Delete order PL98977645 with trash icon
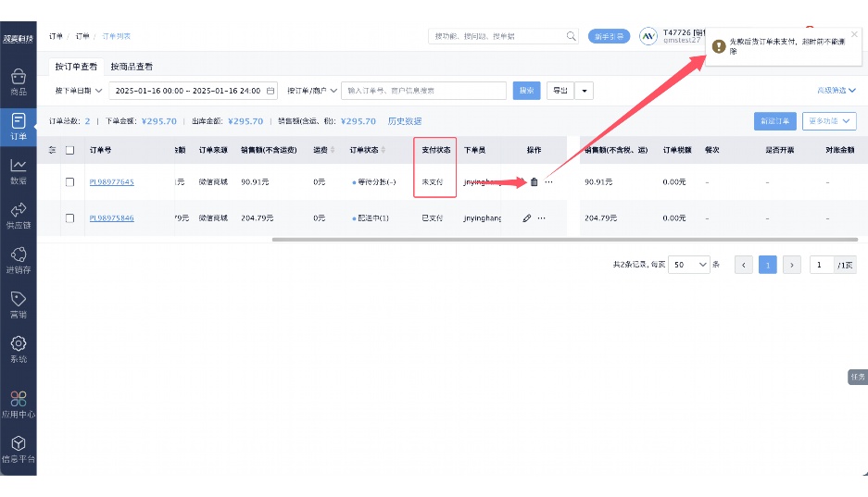Screen dimensions: 868x497 [534, 182]
